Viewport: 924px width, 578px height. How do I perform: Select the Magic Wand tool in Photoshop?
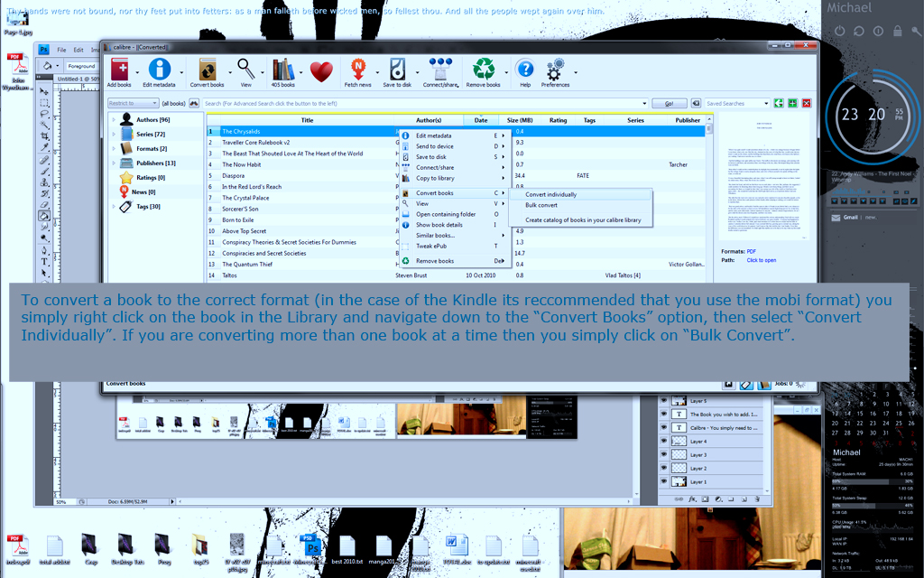click(x=44, y=125)
